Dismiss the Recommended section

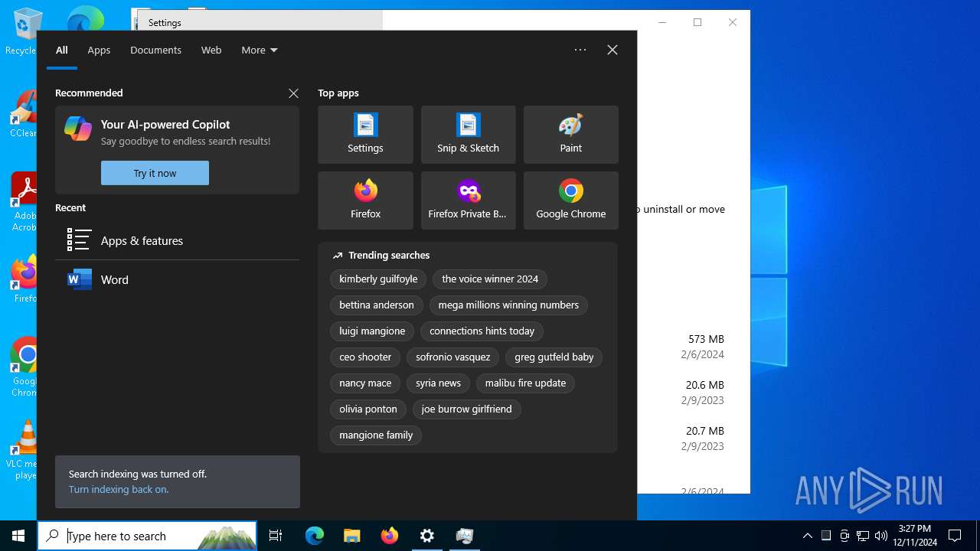[293, 93]
